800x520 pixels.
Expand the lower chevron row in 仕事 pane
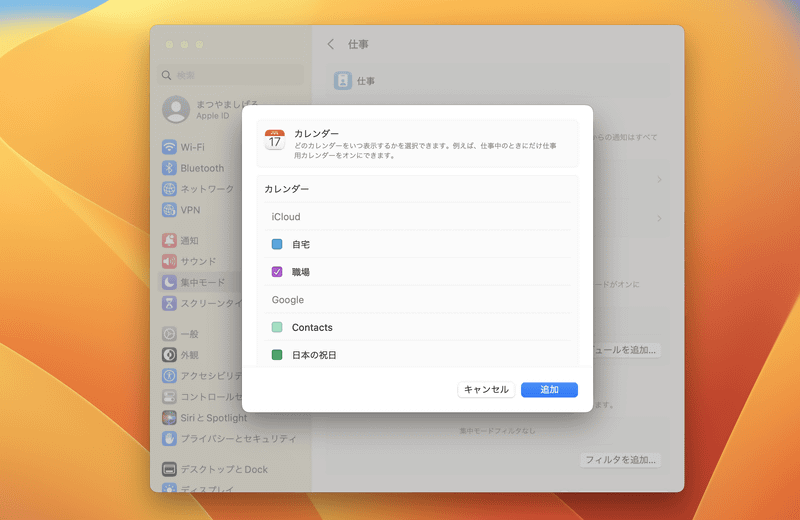tap(659, 218)
